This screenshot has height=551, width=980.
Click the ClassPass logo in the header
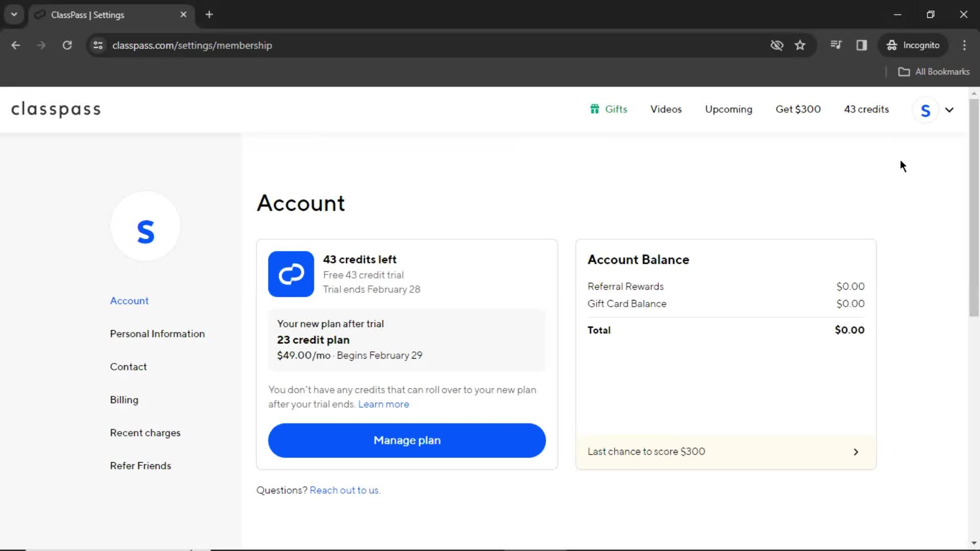[x=56, y=109]
